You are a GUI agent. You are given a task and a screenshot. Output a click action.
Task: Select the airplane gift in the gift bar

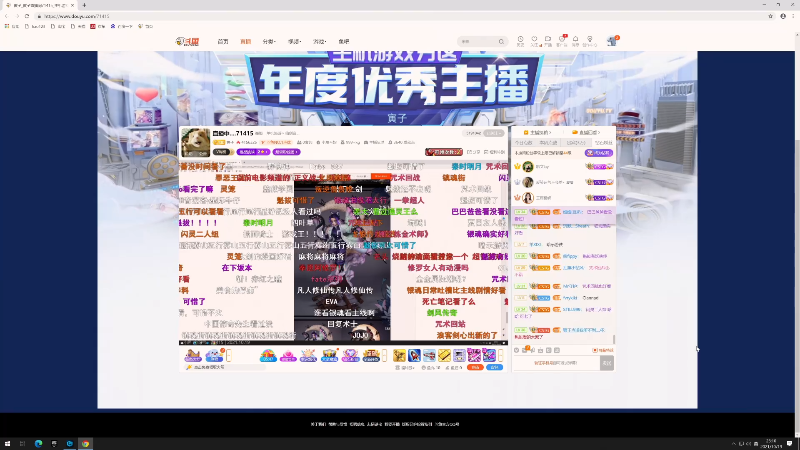coord(430,355)
